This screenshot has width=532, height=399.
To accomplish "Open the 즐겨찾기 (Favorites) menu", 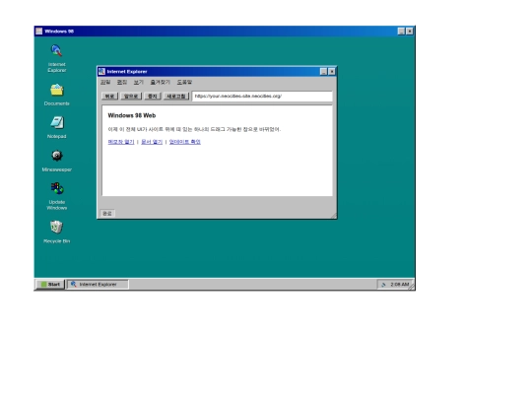I will pyautogui.click(x=161, y=82).
